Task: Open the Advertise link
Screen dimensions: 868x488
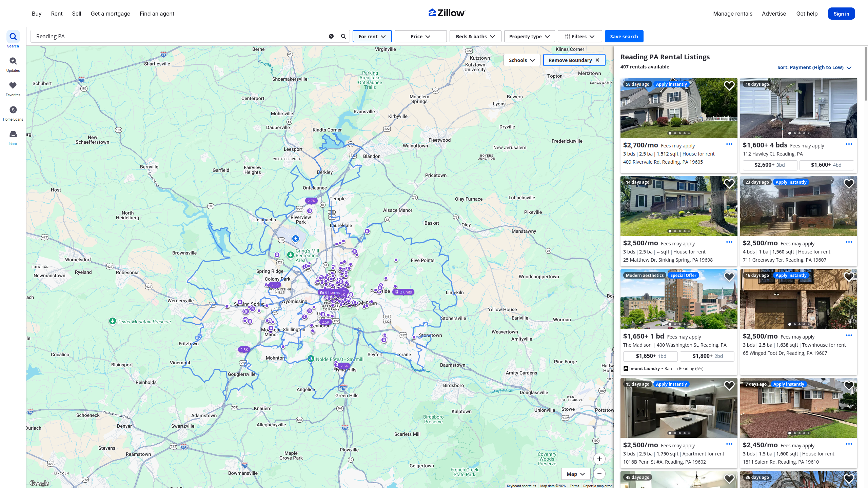Action: (774, 14)
